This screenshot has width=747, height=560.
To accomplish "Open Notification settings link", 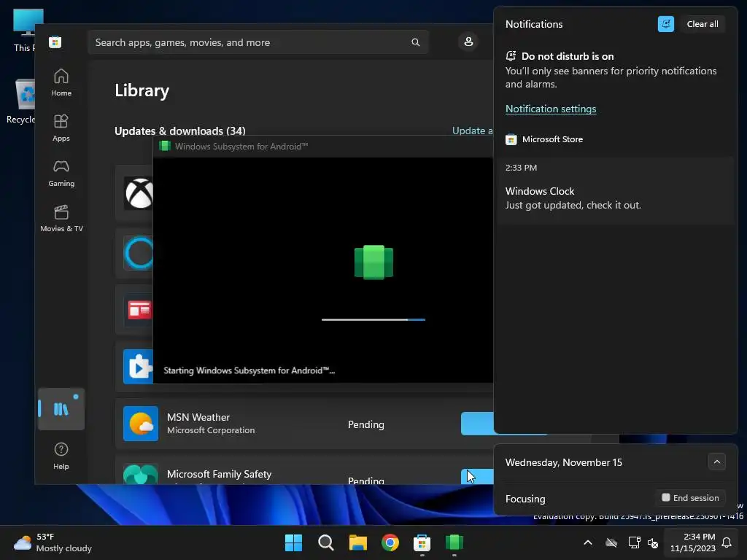I will pos(551,109).
